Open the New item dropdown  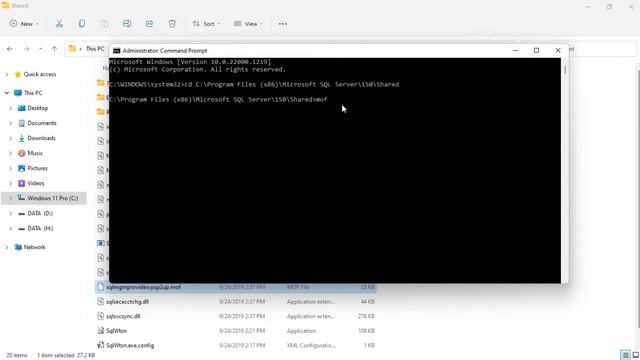pos(24,24)
